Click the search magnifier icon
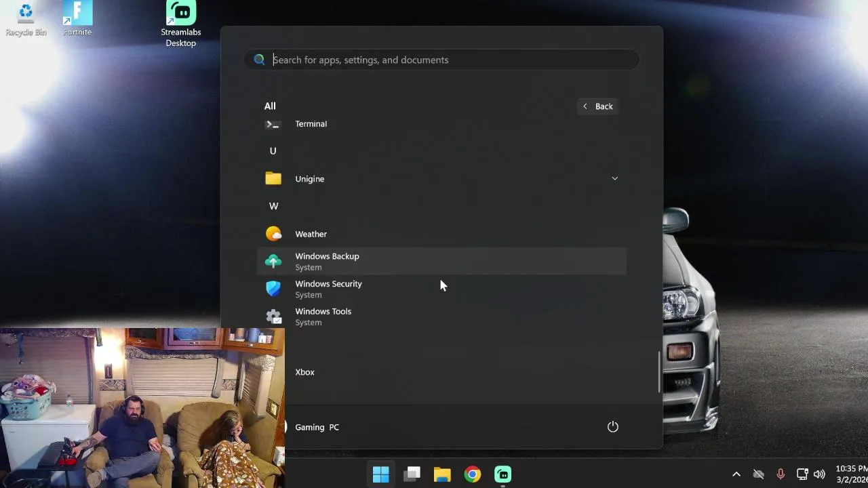868x488 pixels. coord(259,60)
